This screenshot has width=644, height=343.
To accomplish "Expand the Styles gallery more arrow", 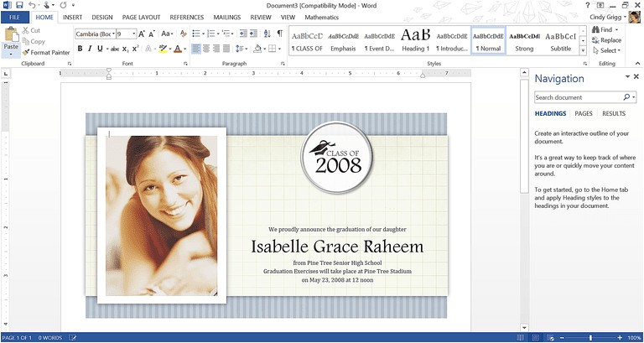I will click(x=584, y=49).
